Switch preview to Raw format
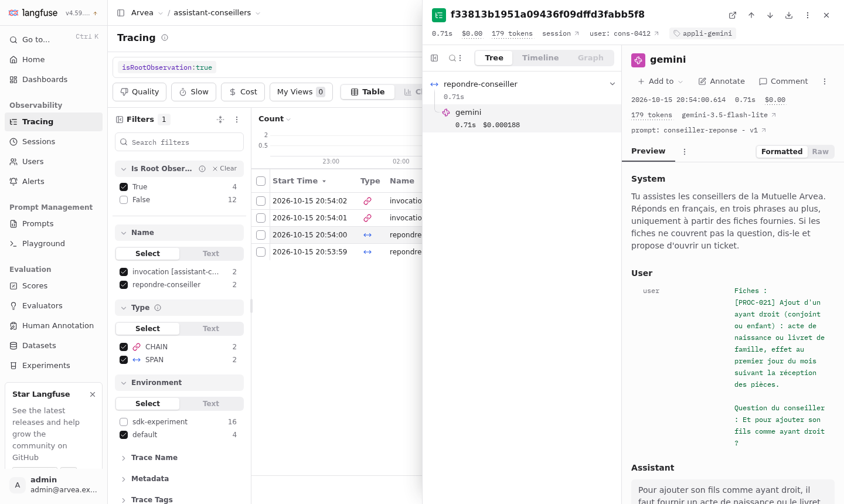Screen dimensions: 844x504 pos(820,152)
